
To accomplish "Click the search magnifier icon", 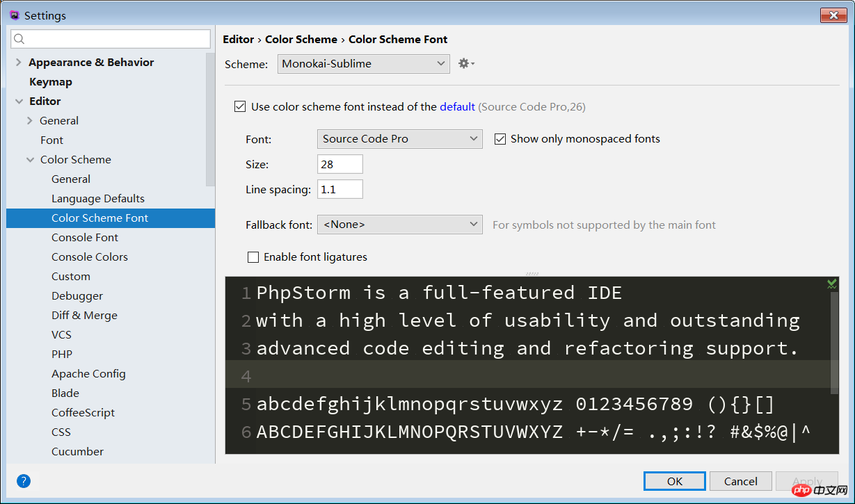I will [19, 39].
